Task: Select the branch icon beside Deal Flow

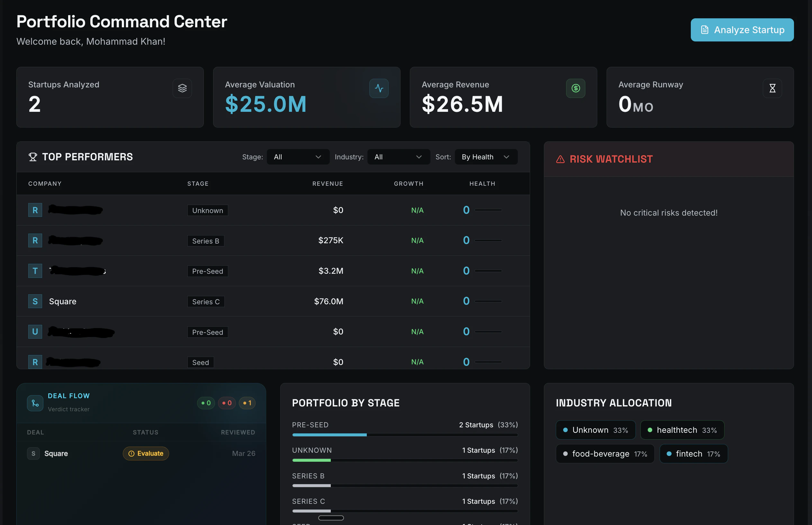Action: click(35, 403)
